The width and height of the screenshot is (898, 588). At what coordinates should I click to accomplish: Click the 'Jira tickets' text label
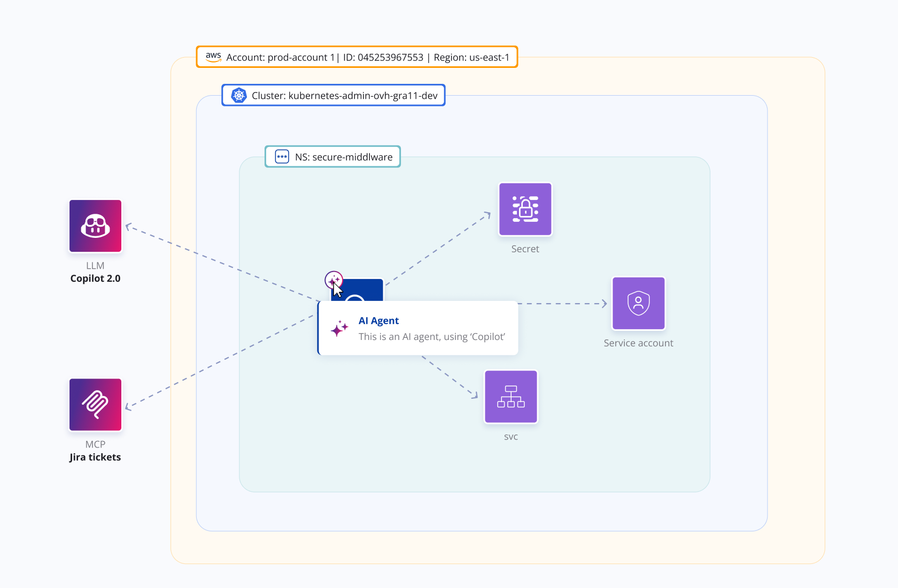(x=95, y=457)
